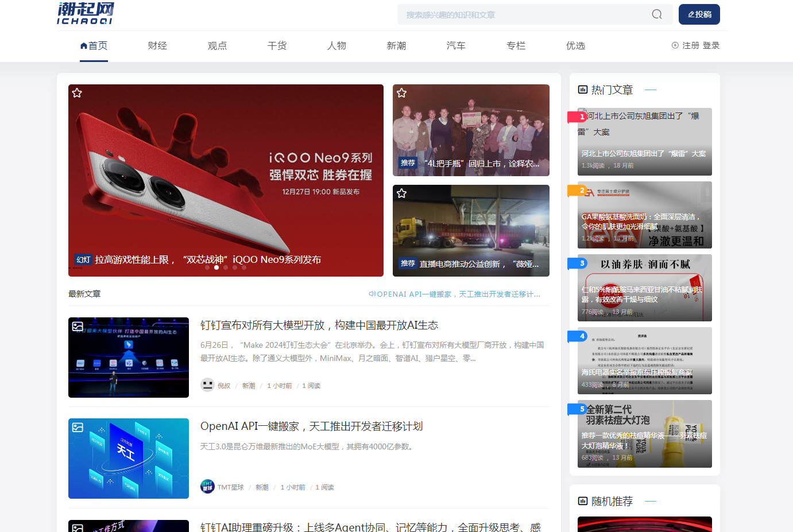The width and height of the screenshot is (793, 532).
Task: Open hot article 河北上市公司东旭集团出了“爆雷”大案
Action: point(645,142)
